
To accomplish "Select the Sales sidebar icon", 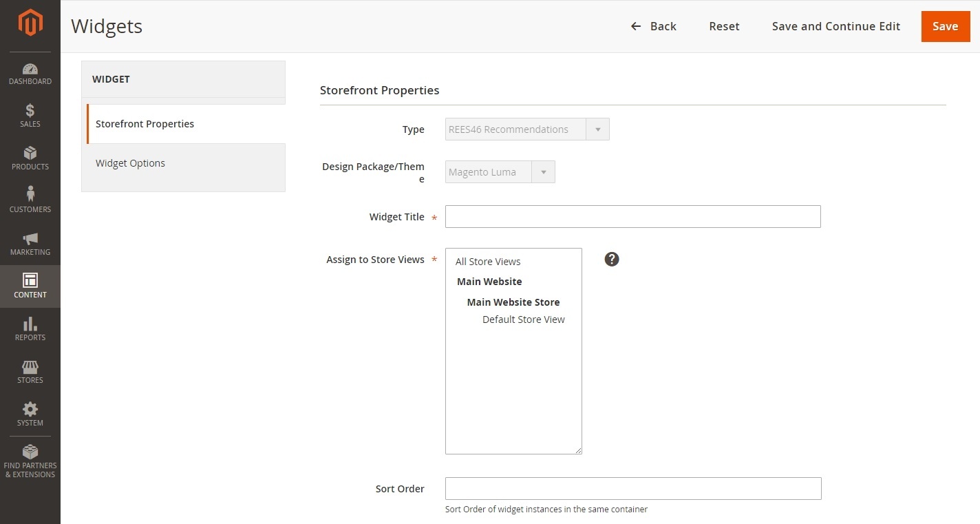I will pyautogui.click(x=30, y=116).
